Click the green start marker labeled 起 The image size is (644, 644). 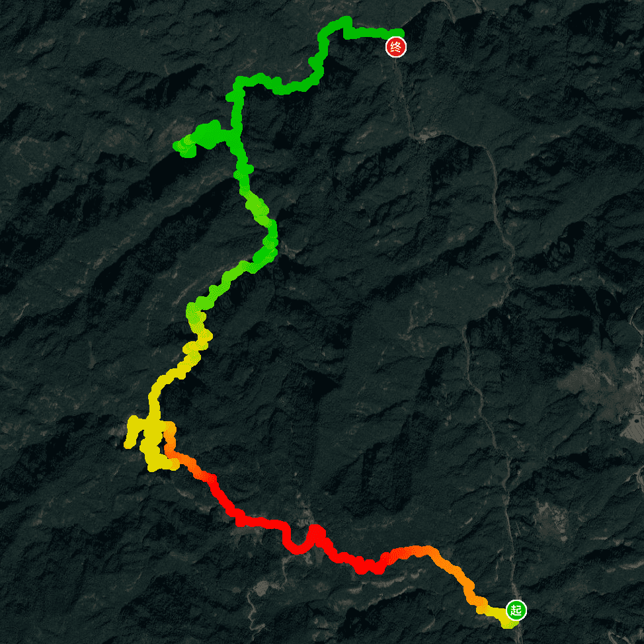[x=516, y=610]
